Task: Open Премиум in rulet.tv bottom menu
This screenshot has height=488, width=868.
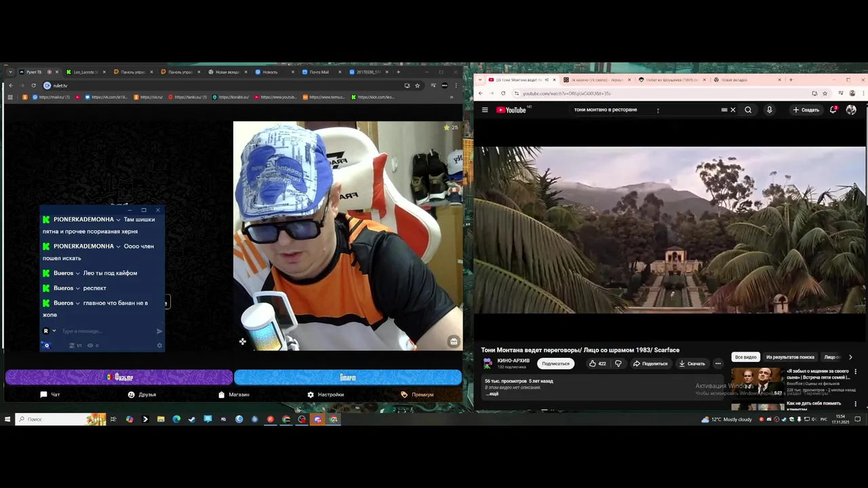Action: 417,394
